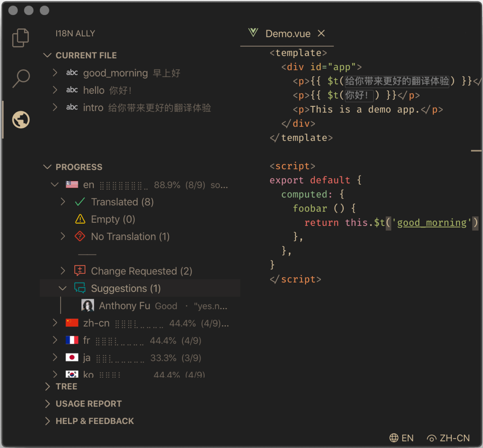Click Anthony Fu's avatar thumbnail
This screenshot has width=483, height=448.
coord(88,305)
